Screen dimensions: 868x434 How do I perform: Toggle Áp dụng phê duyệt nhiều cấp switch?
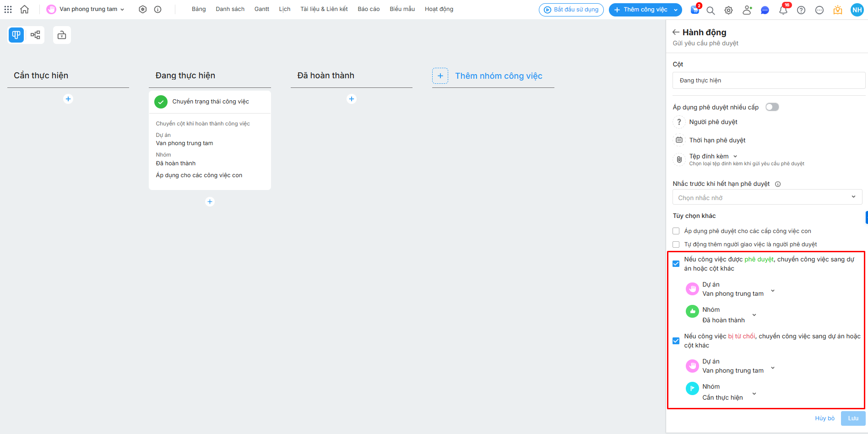(x=772, y=107)
